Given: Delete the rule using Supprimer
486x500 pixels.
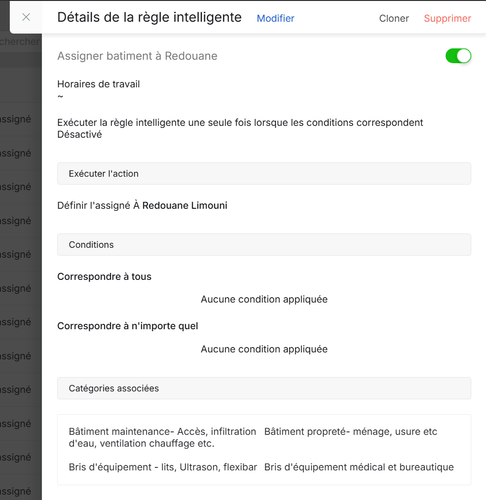Looking at the screenshot, I should tap(447, 18).
